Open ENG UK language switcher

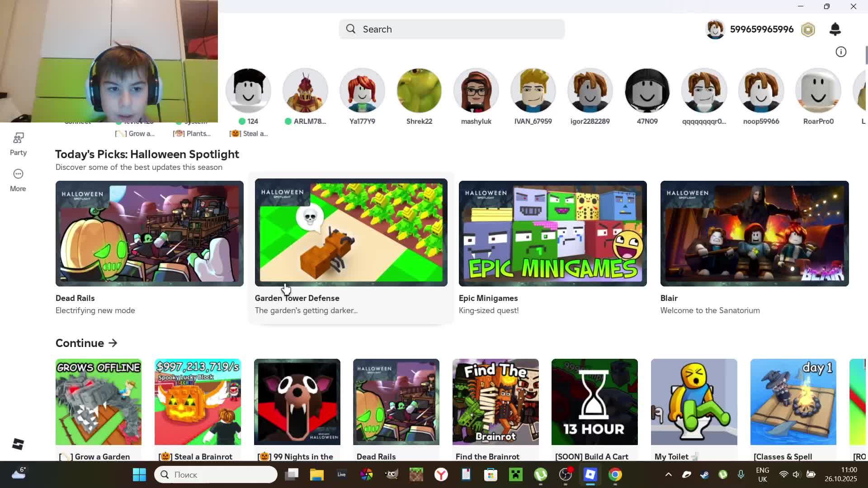762,474
